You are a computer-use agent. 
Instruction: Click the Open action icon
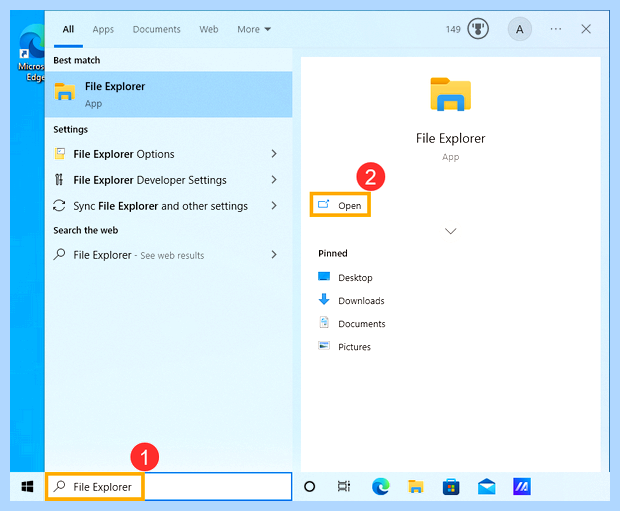[x=323, y=204]
